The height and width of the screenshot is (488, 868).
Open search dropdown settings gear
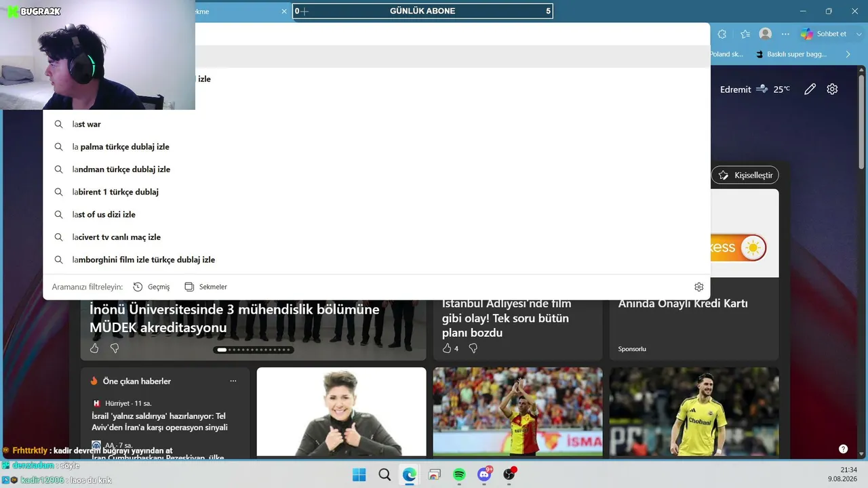[699, 287]
